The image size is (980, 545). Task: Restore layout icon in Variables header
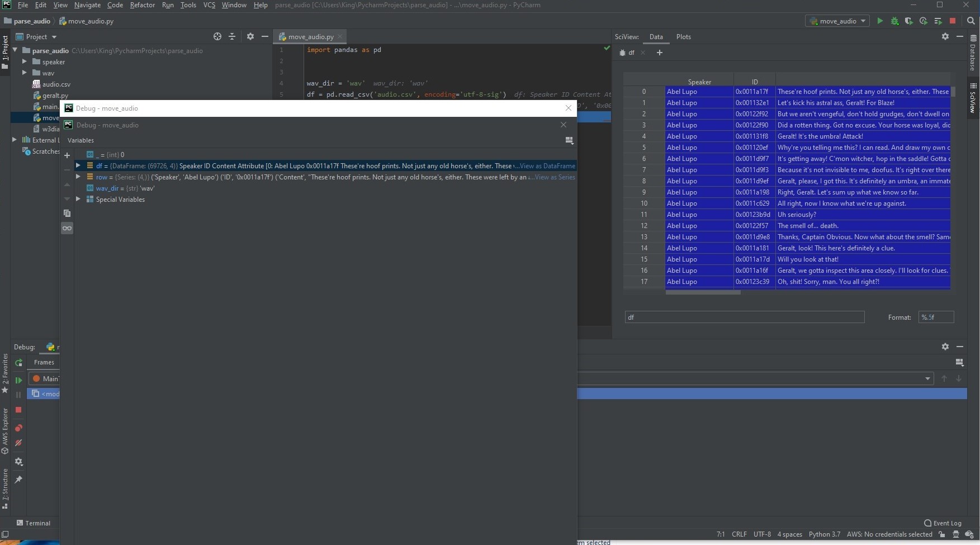569,140
